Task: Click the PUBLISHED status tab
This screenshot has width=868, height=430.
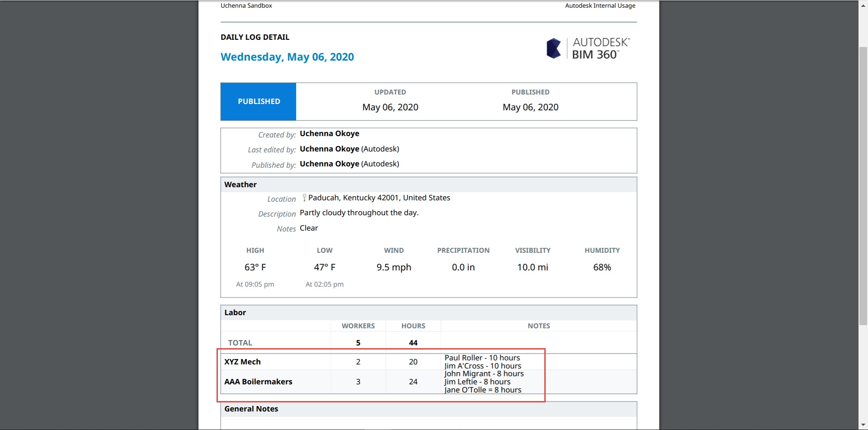Action: [x=258, y=101]
